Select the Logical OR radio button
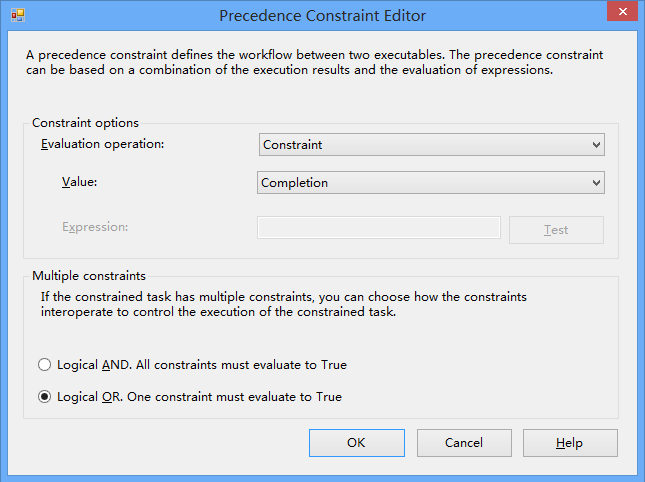This screenshot has height=482, width=645. click(45, 397)
